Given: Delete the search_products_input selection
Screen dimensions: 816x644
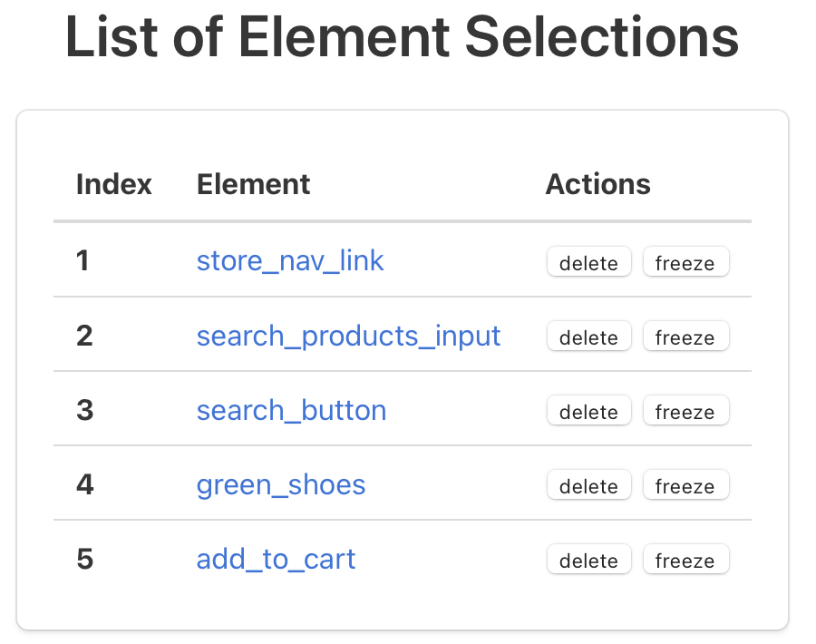Looking at the screenshot, I should tap(588, 337).
